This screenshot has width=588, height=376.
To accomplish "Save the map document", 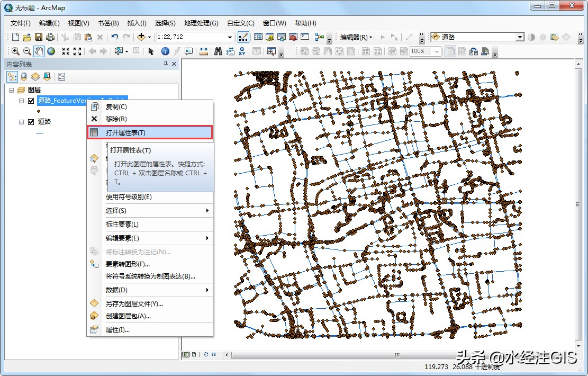I will pyautogui.click(x=39, y=37).
